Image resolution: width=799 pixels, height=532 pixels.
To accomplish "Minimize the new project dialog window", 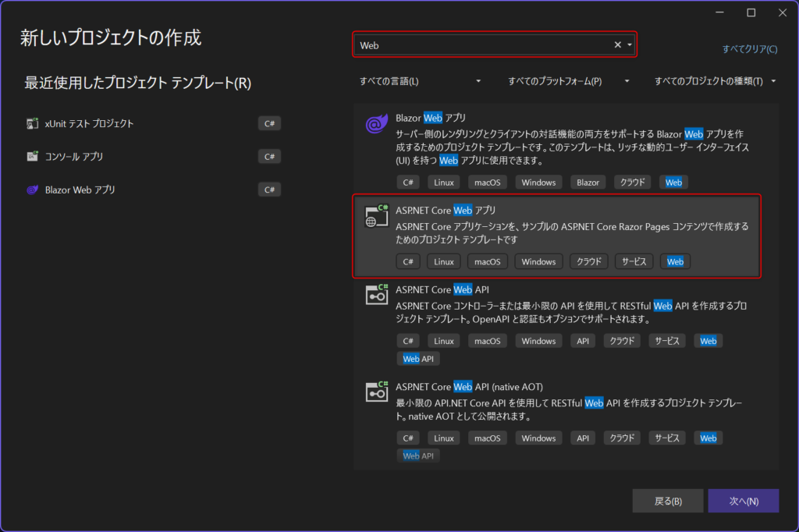I will click(x=719, y=12).
